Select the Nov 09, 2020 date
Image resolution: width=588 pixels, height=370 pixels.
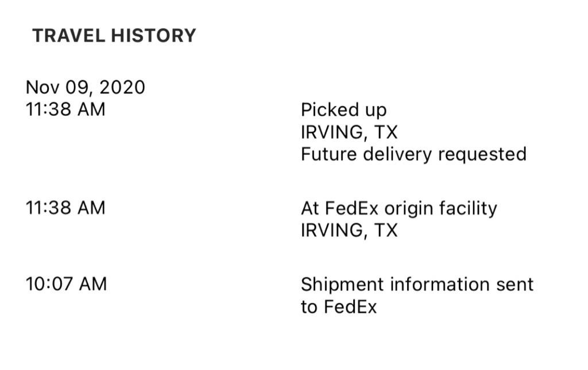tap(85, 88)
